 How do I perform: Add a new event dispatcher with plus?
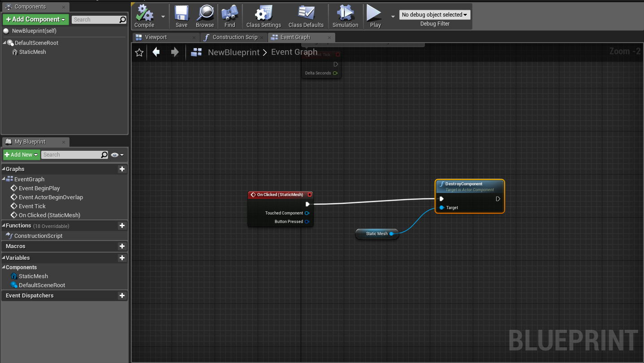coord(122,296)
